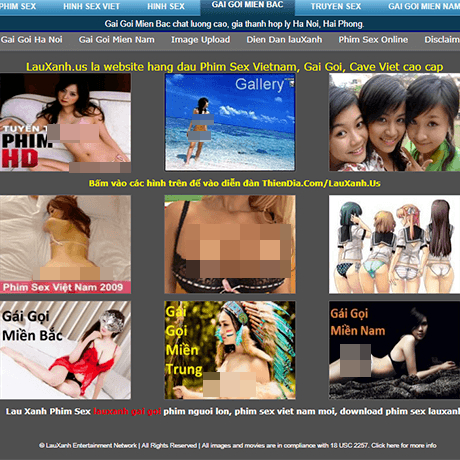Open the HINH SEX VIET tab

click(91, 6)
